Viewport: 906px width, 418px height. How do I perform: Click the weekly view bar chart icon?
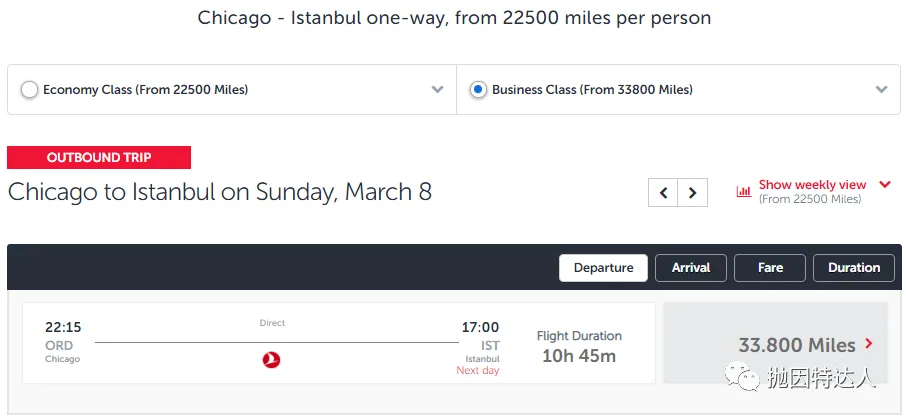[x=744, y=191]
